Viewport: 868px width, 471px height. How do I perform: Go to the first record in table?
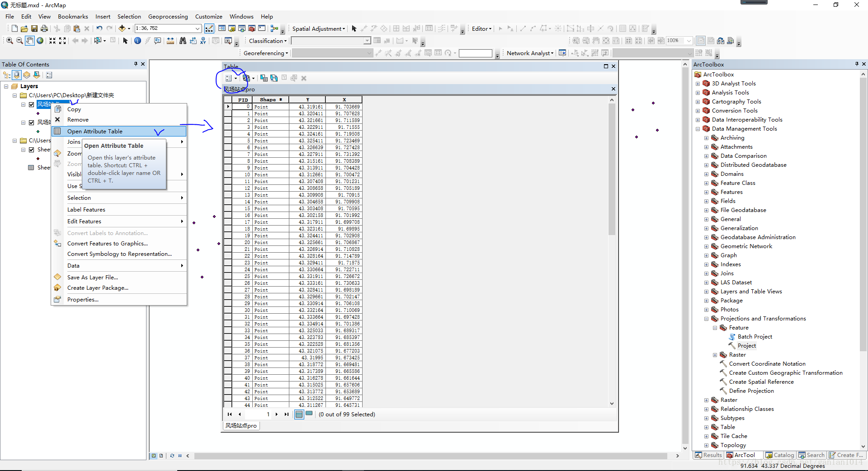[230, 414]
